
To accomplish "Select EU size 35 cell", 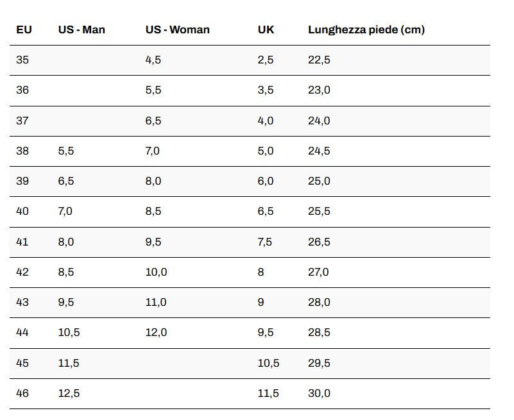I will [x=22, y=60].
